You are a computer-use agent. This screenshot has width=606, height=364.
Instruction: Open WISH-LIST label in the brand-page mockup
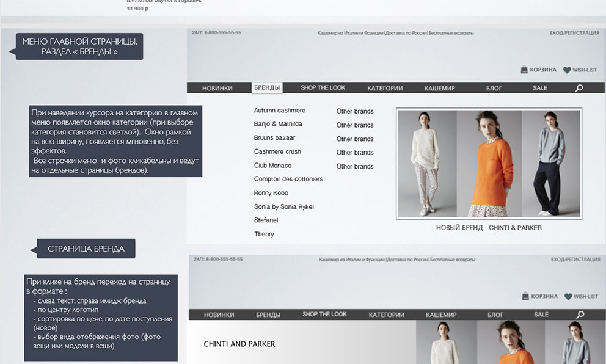tap(585, 296)
